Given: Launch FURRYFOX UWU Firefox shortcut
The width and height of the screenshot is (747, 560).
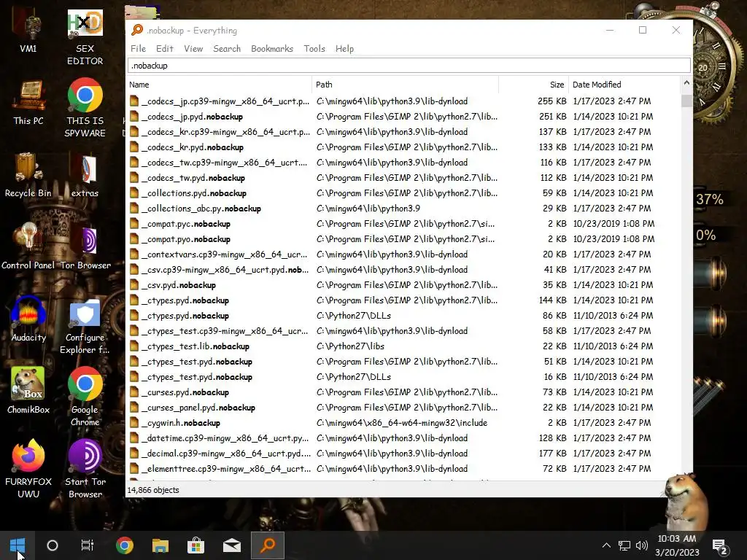Looking at the screenshot, I should (x=28, y=470).
